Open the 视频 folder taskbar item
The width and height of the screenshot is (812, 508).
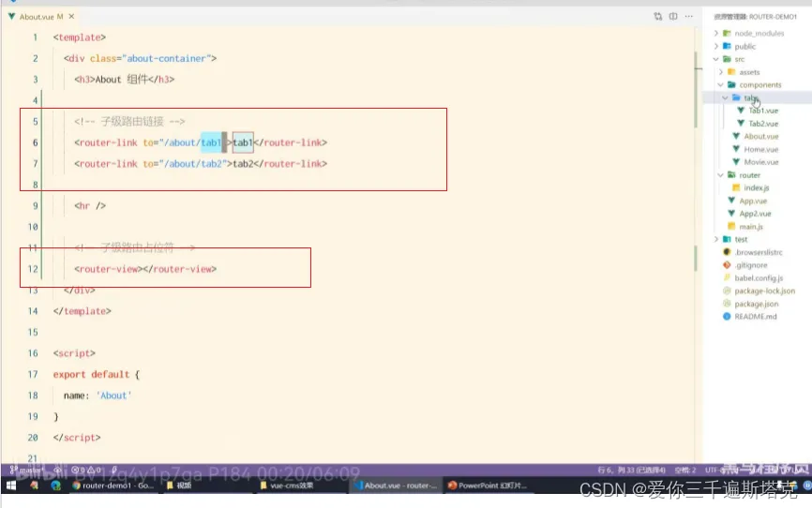(179, 486)
